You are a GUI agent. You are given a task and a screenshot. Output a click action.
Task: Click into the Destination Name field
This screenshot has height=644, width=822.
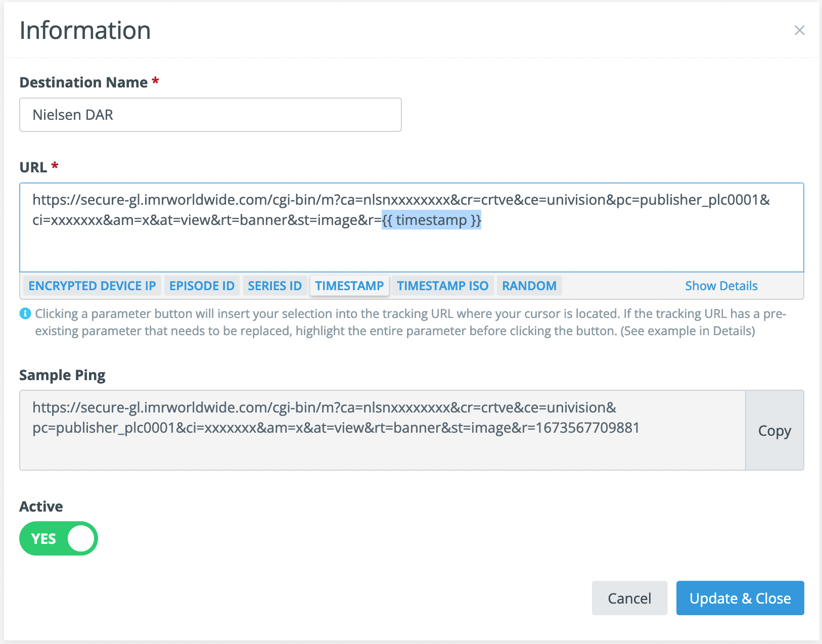point(210,115)
